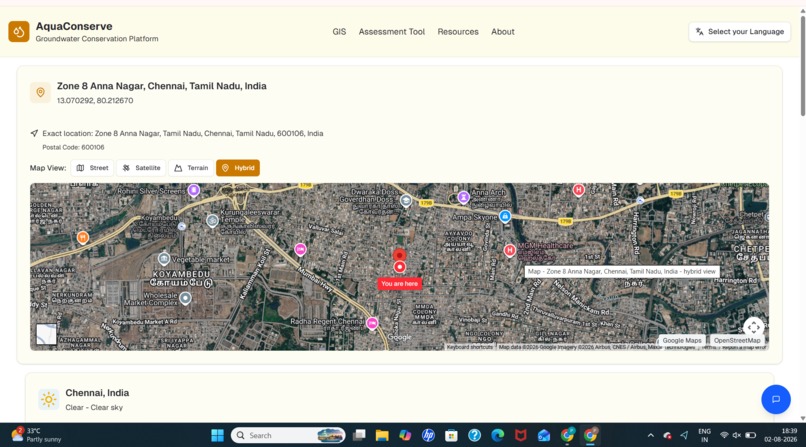
Task: Open McAfee from the taskbar
Action: click(x=521, y=436)
